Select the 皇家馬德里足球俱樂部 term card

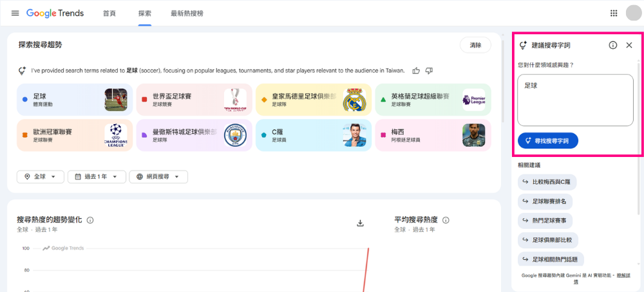(x=314, y=100)
